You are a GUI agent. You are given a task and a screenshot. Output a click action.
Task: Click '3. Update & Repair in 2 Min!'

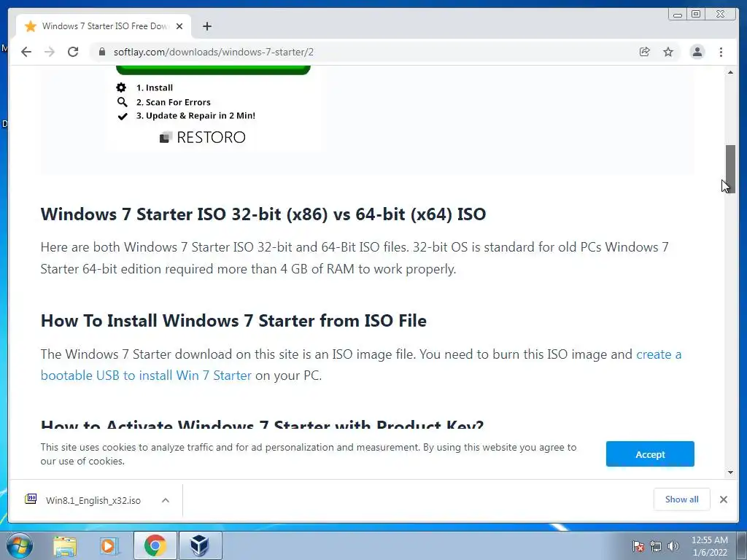coord(196,116)
